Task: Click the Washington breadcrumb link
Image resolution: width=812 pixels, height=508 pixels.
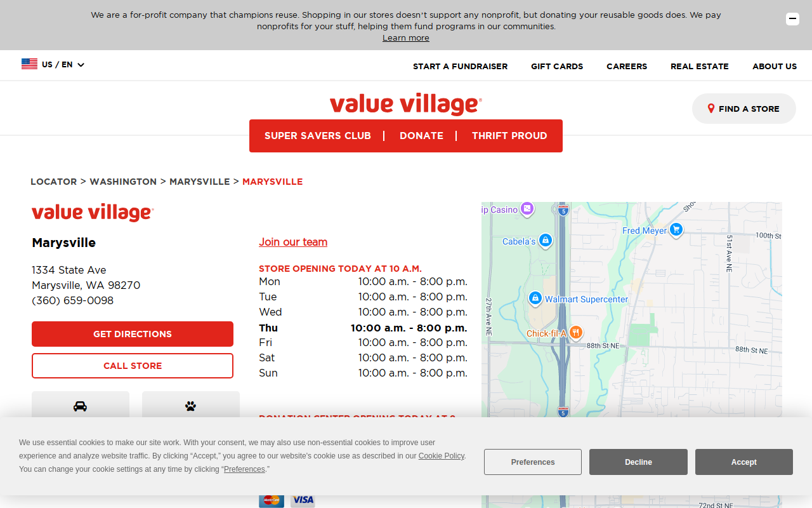Action: click(x=123, y=182)
